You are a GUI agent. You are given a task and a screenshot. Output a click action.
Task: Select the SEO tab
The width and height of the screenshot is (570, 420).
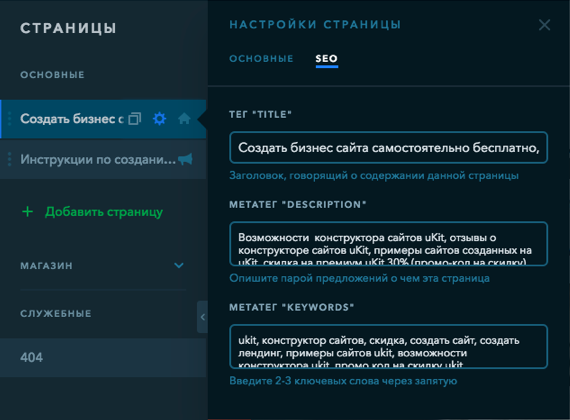[x=326, y=59]
